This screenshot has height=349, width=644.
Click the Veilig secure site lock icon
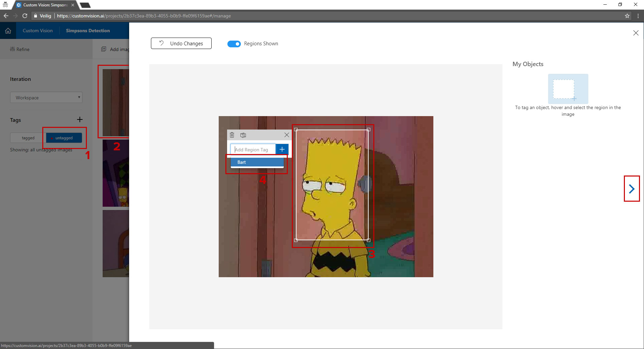pyautogui.click(x=36, y=16)
